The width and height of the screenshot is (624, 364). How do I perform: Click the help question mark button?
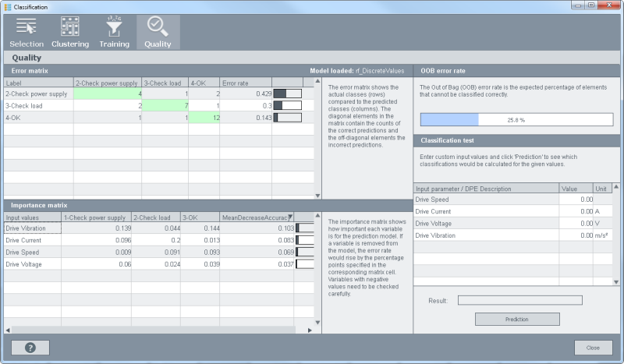pyautogui.click(x=30, y=348)
